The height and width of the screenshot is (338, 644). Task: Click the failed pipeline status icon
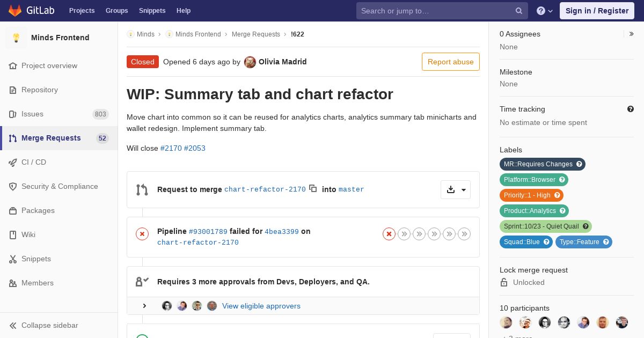(142, 234)
